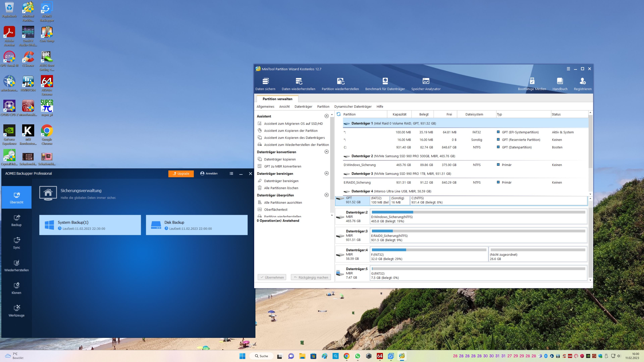Click Übernehmen button at bottom
Screen dimensions: 644x362
pos(272,277)
